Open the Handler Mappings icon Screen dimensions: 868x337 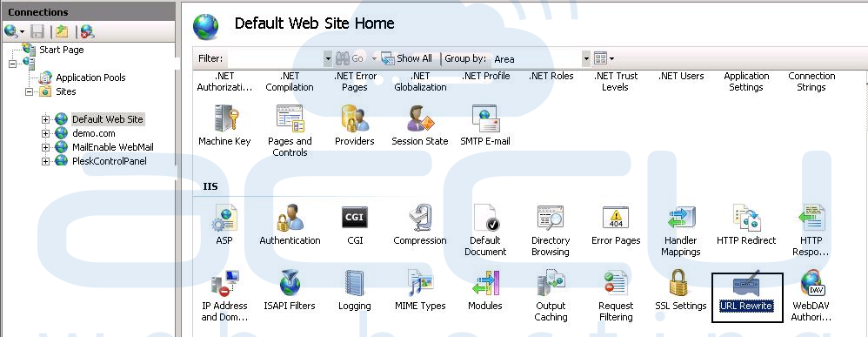tap(680, 218)
